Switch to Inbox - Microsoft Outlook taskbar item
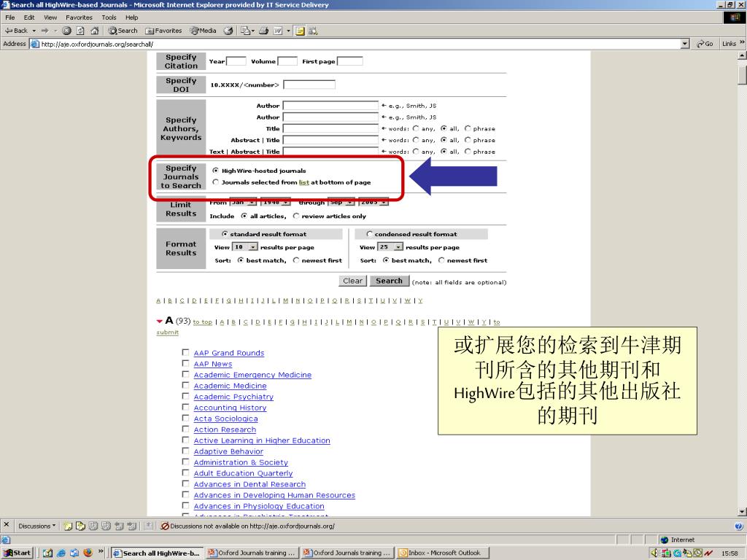 [x=443, y=553]
